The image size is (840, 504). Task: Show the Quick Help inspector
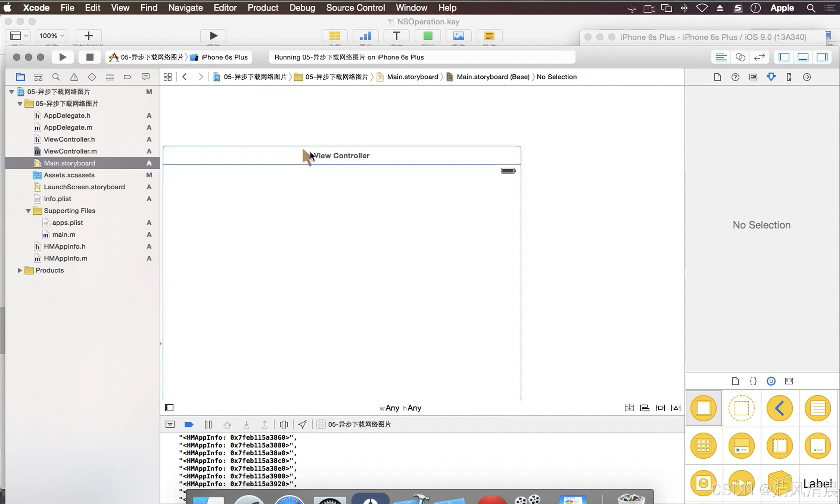pos(735,77)
